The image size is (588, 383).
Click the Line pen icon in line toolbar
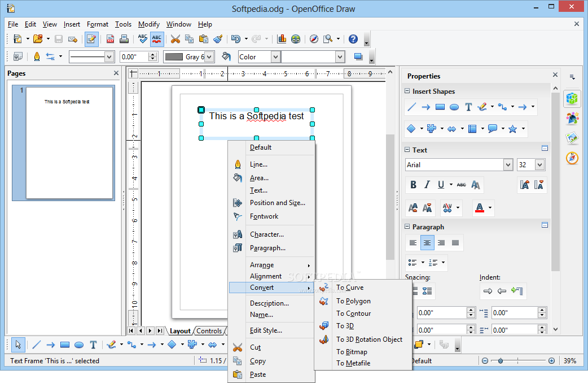37,56
